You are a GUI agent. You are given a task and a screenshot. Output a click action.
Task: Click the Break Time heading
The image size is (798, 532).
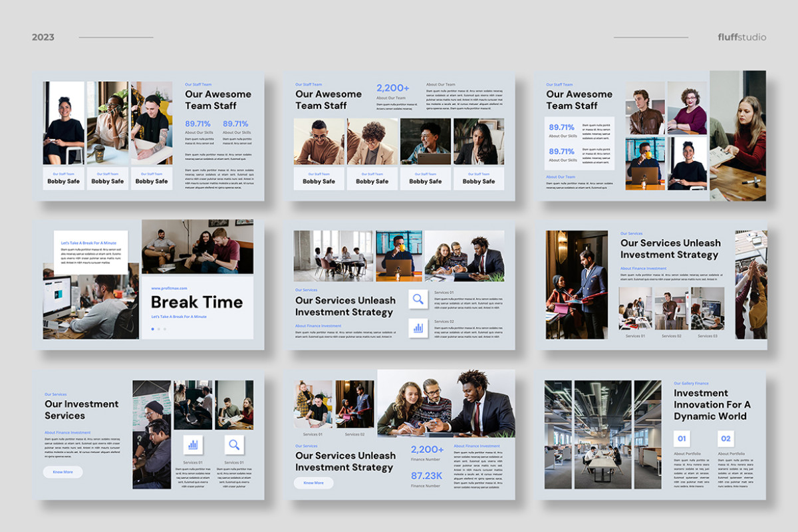click(x=197, y=303)
